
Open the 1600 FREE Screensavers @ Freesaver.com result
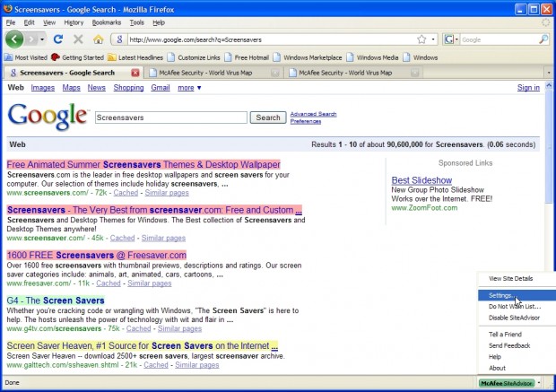pos(97,255)
